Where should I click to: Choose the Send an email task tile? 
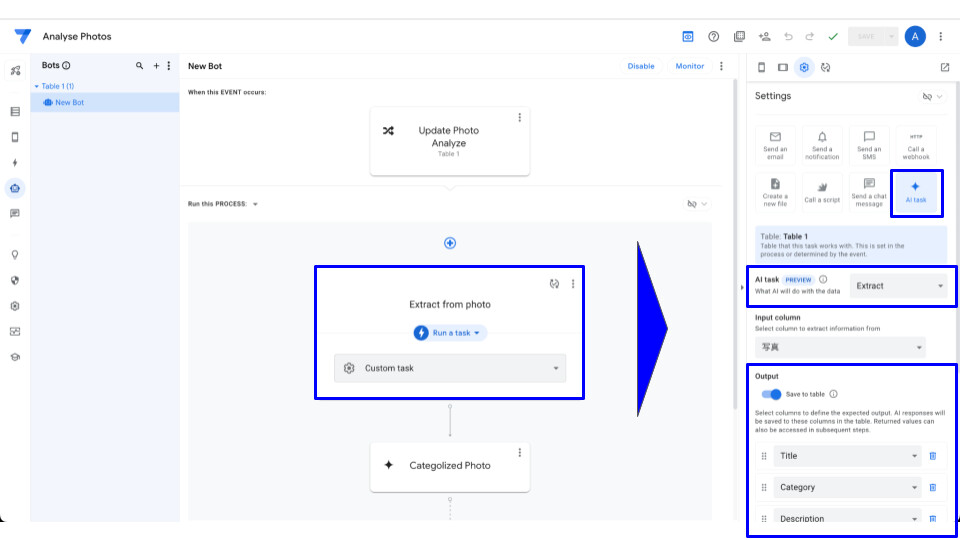click(x=775, y=144)
